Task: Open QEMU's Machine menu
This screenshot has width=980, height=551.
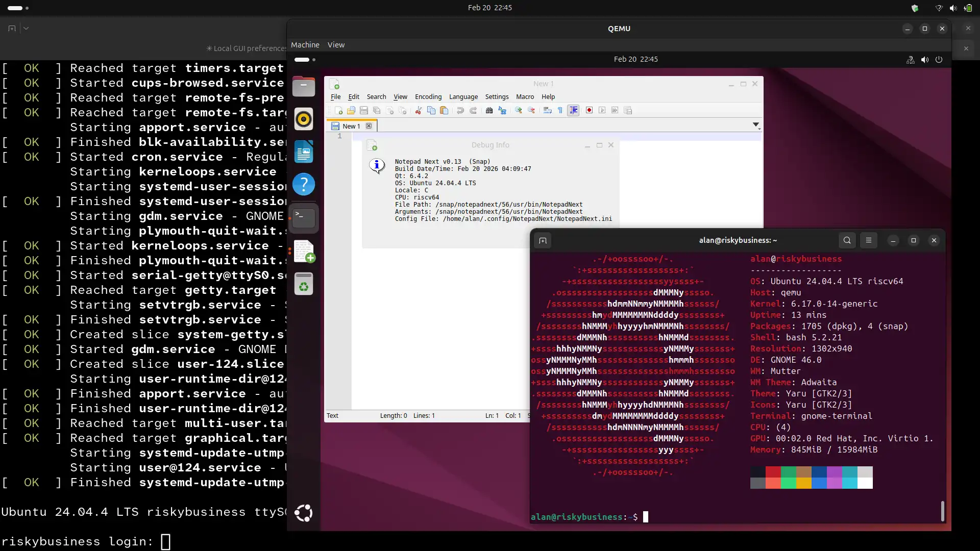Action: point(305,45)
